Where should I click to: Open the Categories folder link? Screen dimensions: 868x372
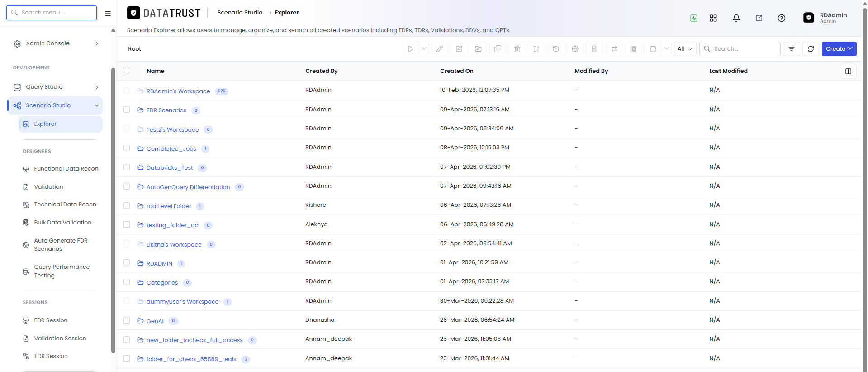[162, 283]
